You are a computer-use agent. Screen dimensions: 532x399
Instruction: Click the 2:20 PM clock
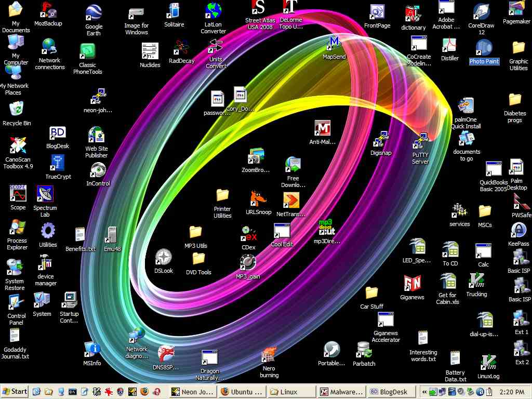(512, 392)
